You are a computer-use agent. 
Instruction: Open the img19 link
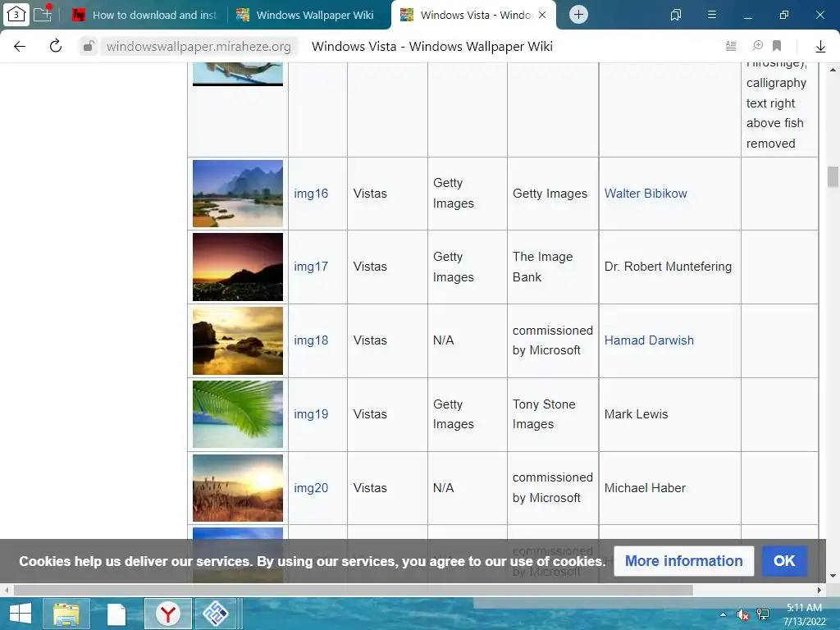[311, 414]
